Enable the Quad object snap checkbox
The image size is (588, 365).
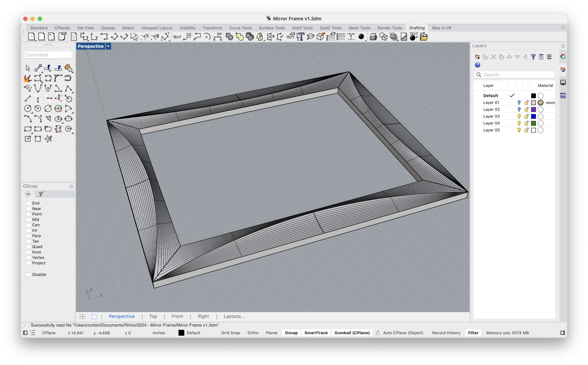28,246
